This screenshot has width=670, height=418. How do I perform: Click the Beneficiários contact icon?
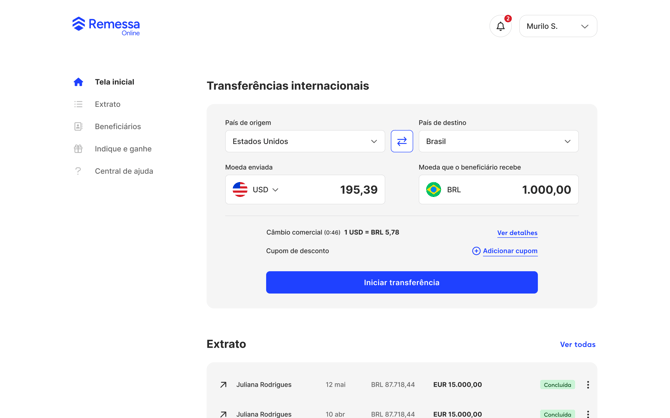pyautogui.click(x=78, y=127)
